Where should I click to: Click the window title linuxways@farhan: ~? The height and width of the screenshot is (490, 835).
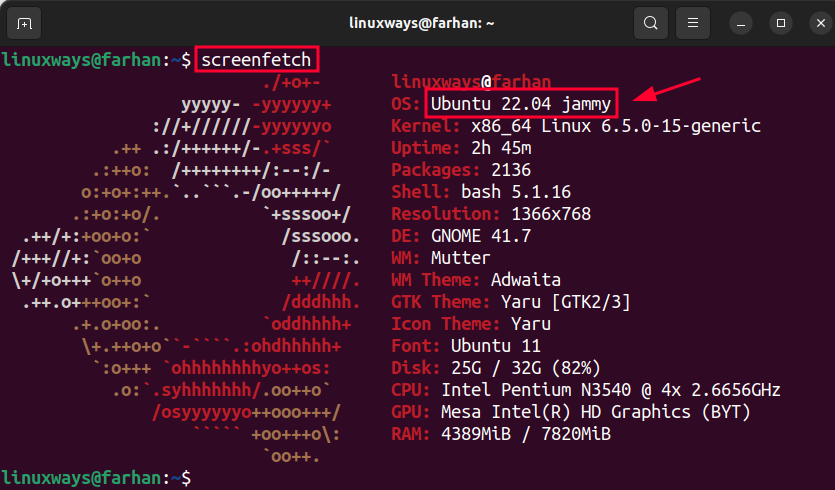tap(421, 23)
